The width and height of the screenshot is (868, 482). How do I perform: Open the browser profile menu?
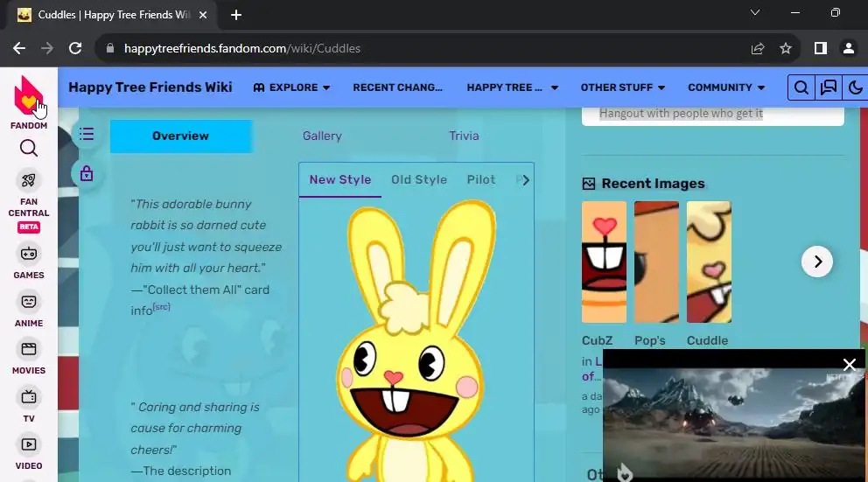[x=848, y=49]
